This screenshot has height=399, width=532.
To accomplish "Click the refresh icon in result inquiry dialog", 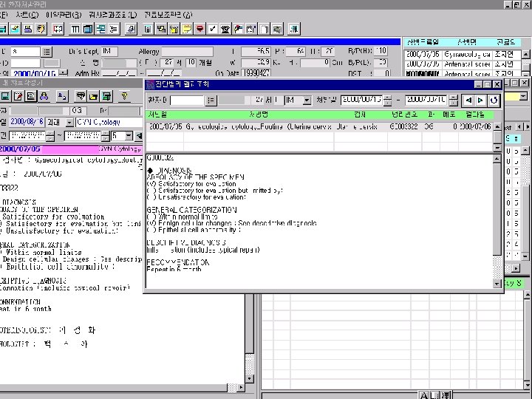I will pyautogui.click(x=494, y=100).
